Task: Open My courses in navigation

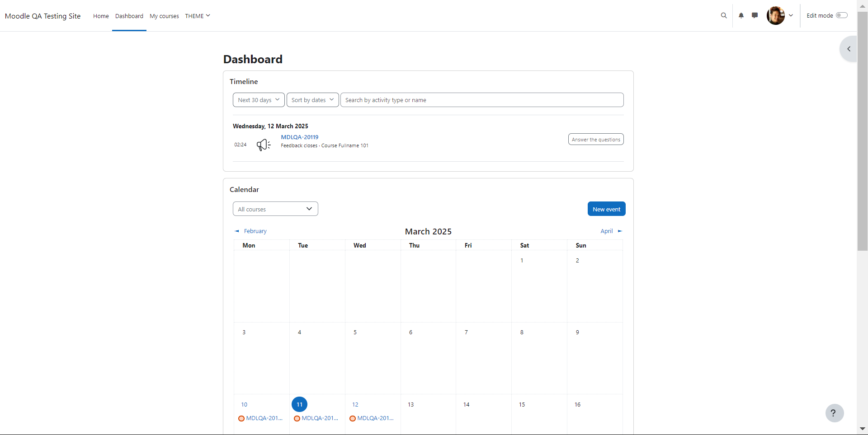Action: pos(164,16)
